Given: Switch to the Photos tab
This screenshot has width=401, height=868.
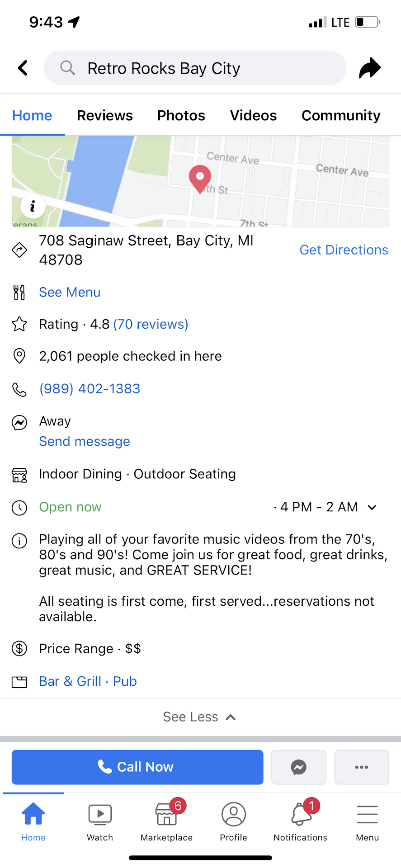Looking at the screenshot, I should pos(181,116).
